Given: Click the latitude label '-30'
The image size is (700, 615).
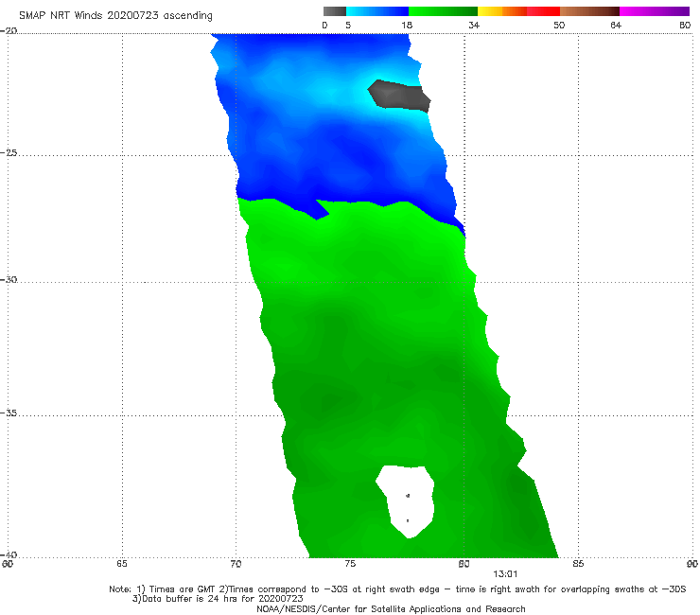Looking at the screenshot, I should (x=9, y=279).
